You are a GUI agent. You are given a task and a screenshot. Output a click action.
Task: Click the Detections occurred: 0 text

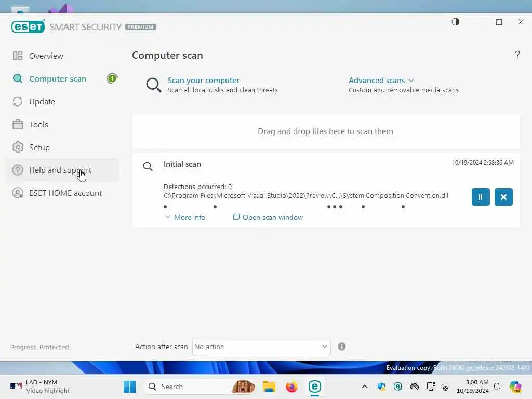[197, 187]
